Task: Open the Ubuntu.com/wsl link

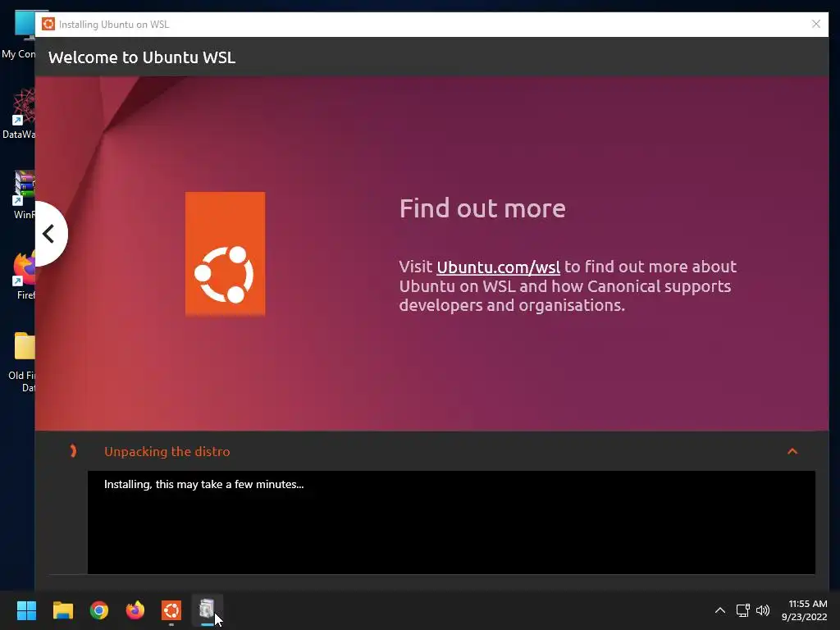Action: click(498, 267)
